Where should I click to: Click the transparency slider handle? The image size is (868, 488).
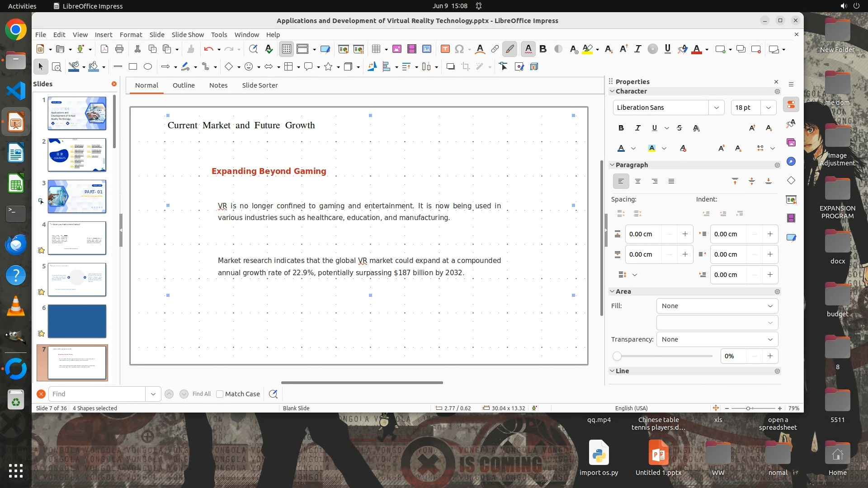(617, 356)
